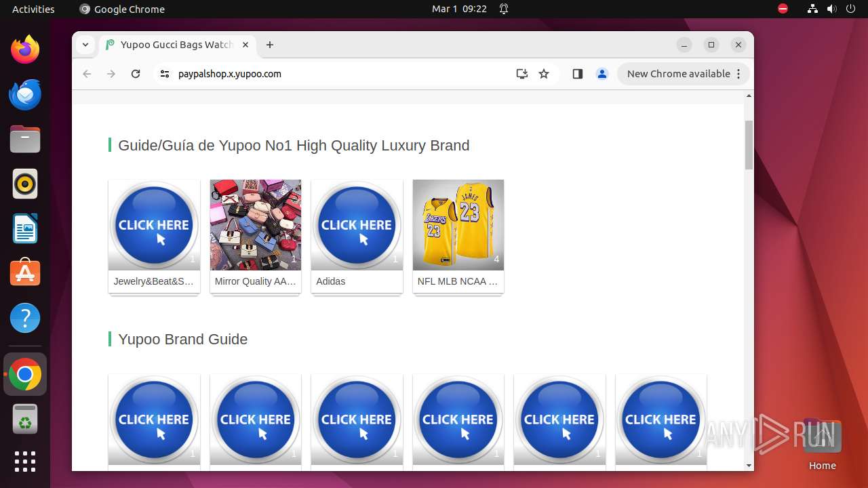Screen dimensions: 868x488
Task: Open the NFL MLB NCAA jersey album
Action: [x=458, y=225]
